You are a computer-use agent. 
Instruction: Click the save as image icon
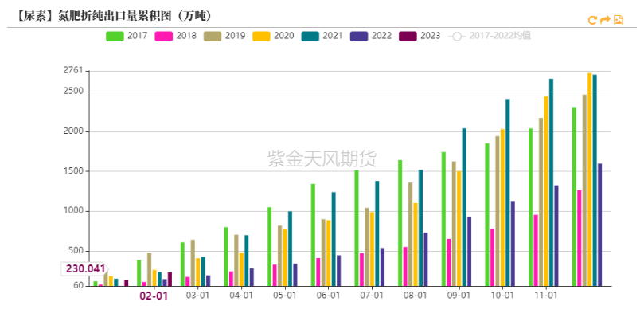tap(618, 20)
